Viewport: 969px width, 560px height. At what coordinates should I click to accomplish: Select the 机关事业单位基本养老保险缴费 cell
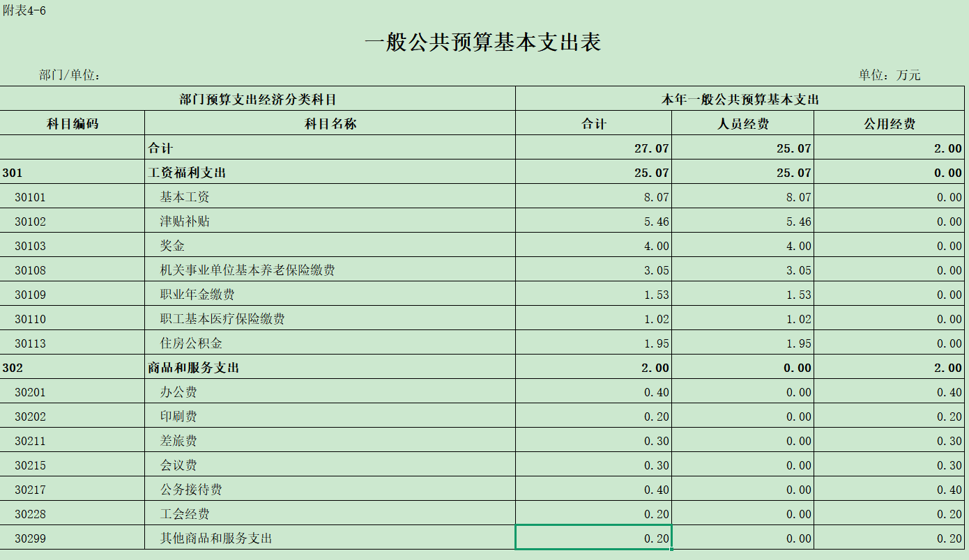pyautogui.click(x=330, y=270)
